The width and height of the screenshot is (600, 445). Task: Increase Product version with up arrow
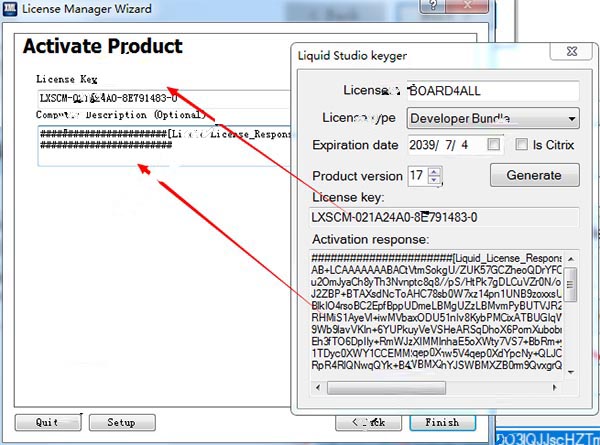[x=434, y=172]
